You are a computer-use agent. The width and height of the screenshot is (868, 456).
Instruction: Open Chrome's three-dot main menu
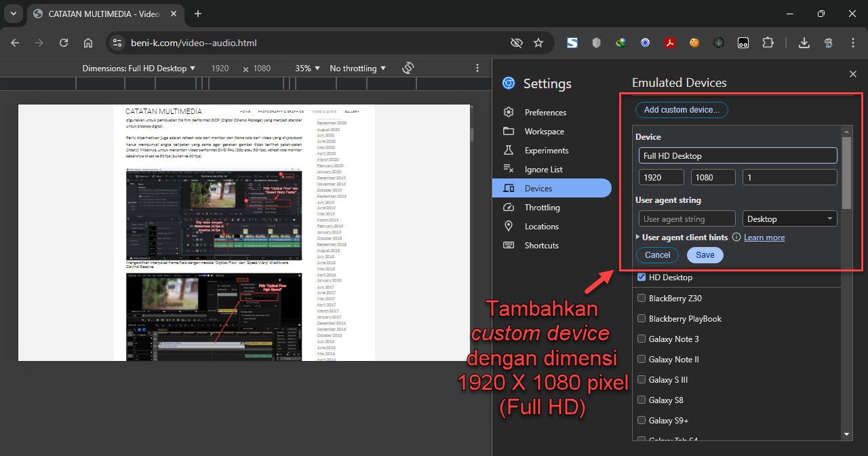853,43
